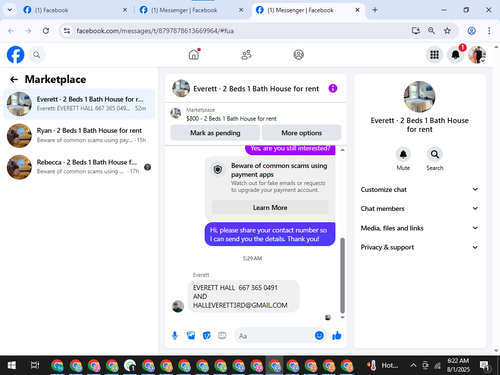This screenshot has width=500, height=375.
Task: Send a thumbs-up like
Action: [337, 335]
